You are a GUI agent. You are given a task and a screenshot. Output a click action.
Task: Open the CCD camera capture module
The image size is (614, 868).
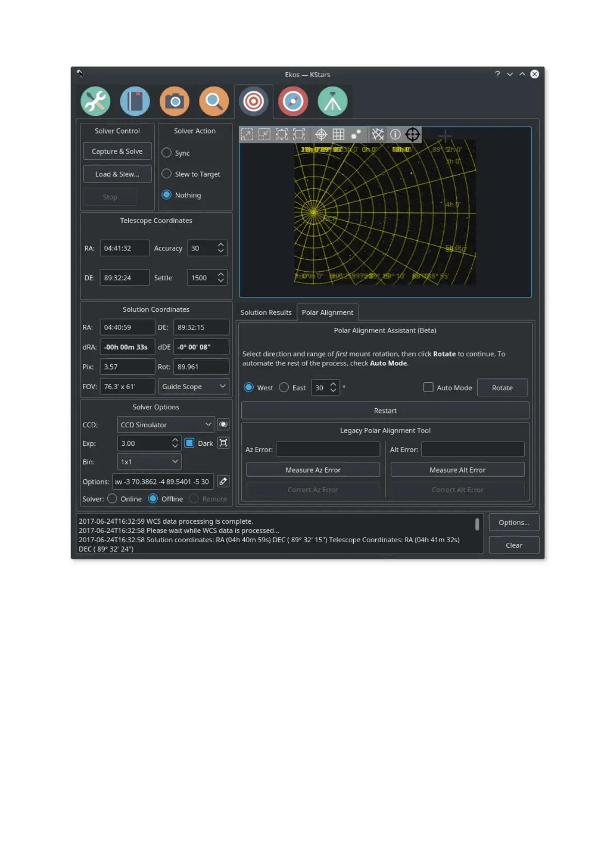tap(174, 101)
